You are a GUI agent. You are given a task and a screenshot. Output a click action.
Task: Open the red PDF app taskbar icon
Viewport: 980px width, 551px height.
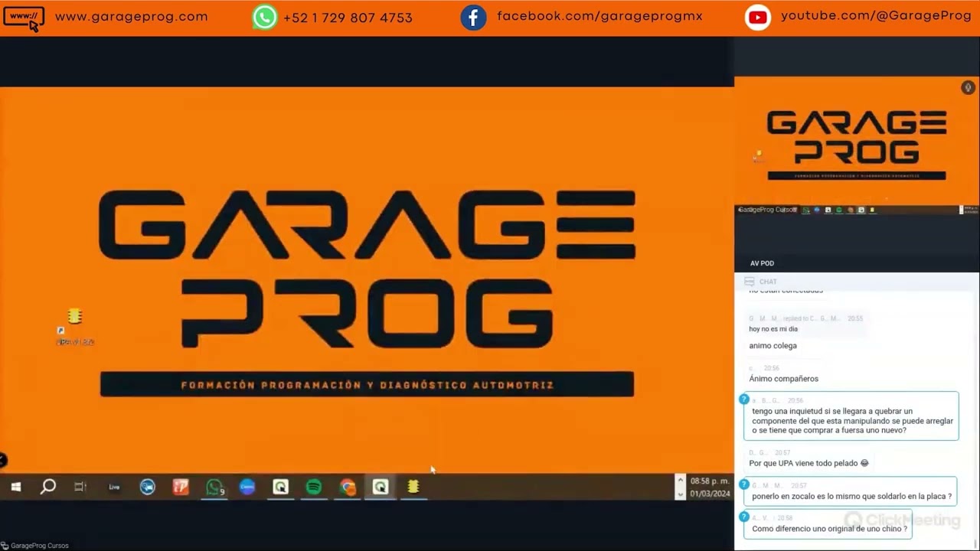(x=181, y=487)
